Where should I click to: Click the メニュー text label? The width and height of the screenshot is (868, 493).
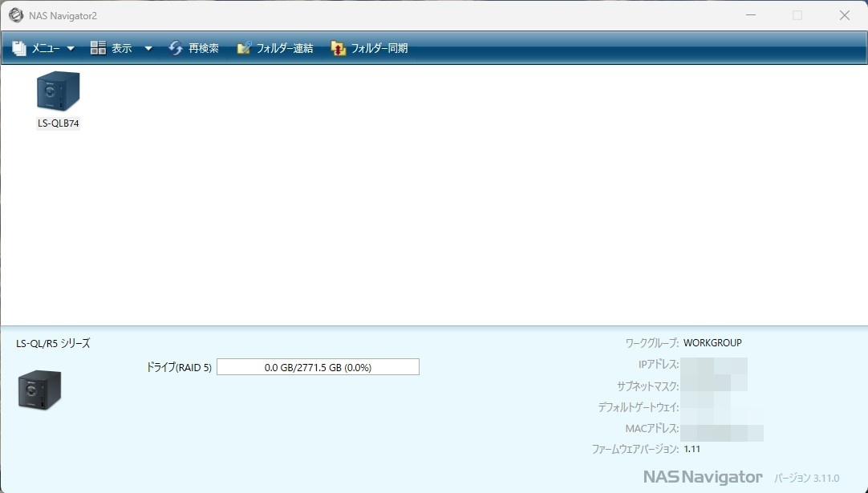click(46, 49)
